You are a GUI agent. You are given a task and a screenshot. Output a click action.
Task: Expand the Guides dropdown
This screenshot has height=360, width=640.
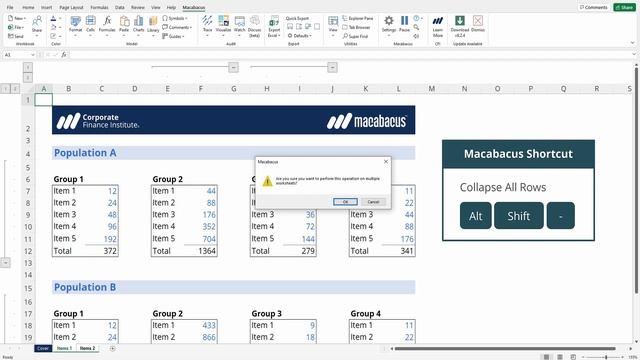(173, 36)
